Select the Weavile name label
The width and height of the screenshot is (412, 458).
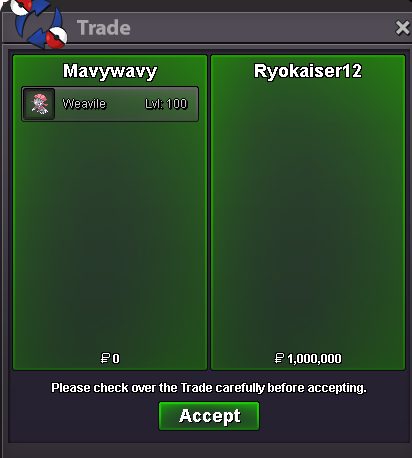tap(84, 104)
